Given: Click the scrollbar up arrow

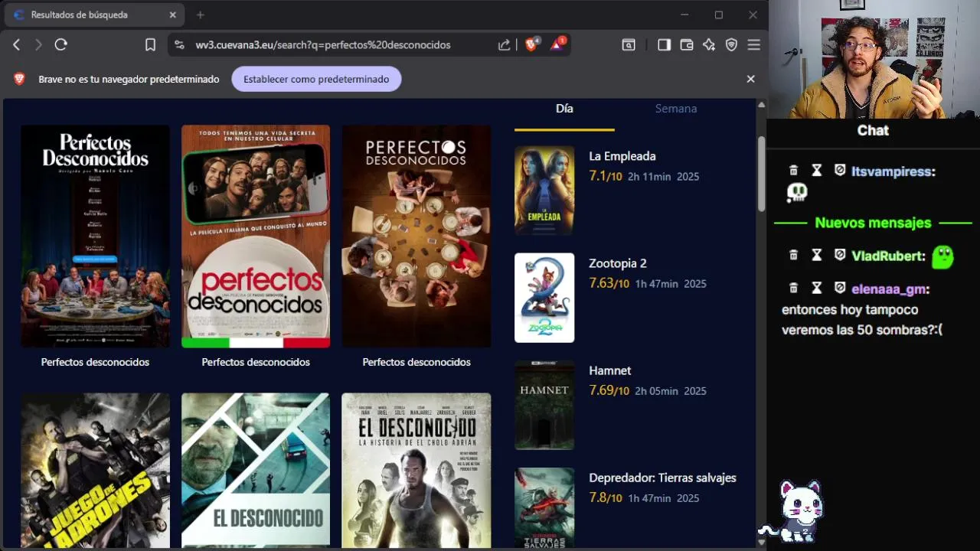Looking at the screenshot, I should (x=761, y=104).
